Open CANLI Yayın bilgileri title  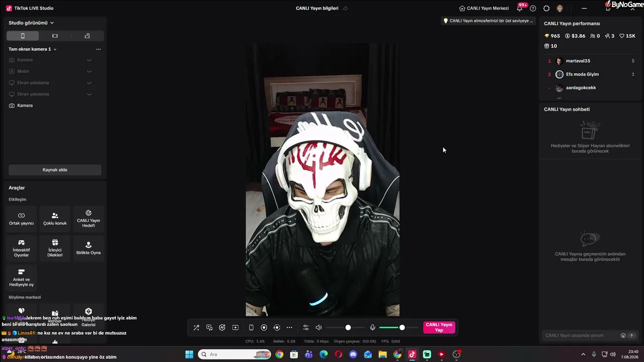317,8
